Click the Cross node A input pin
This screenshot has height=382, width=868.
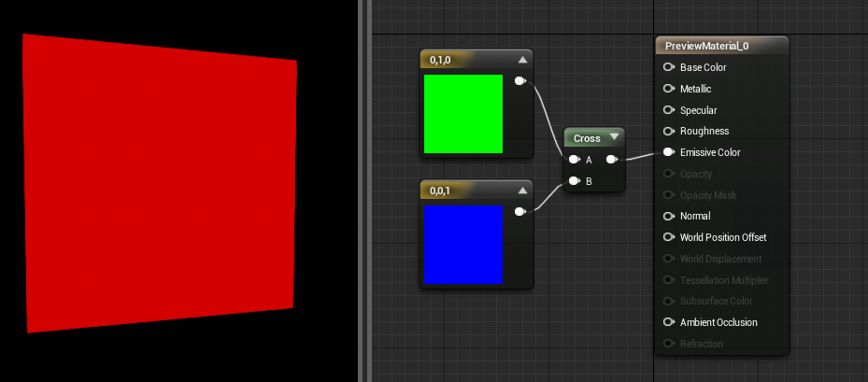click(575, 160)
